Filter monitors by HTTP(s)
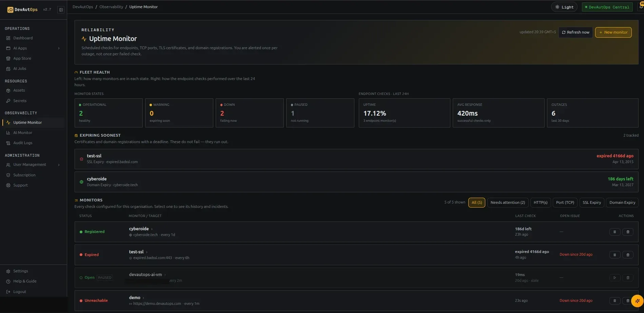 click(540, 202)
